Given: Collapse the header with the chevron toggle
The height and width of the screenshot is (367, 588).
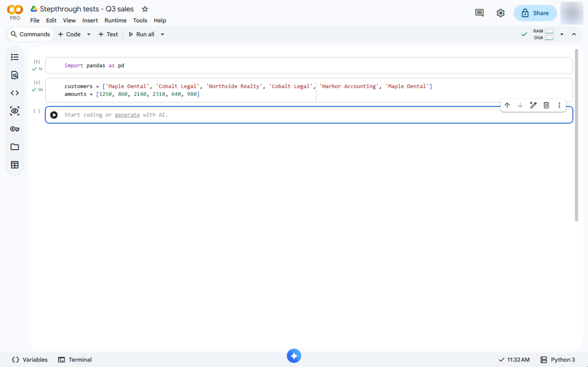Looking at the screenshot, I should tap(574, 34).
